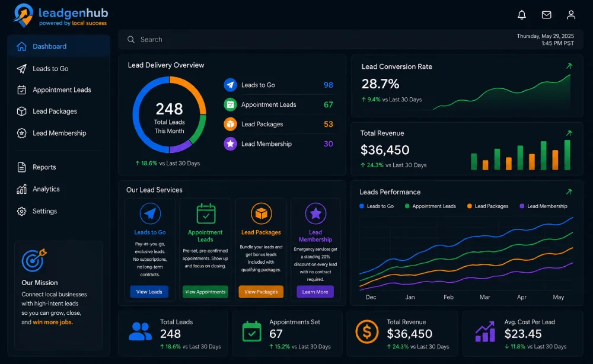The height and width of the screenshot is (364, 593).
Task: Click the Leads to Go paper plane service icon
Action: [x=150, y=213]
